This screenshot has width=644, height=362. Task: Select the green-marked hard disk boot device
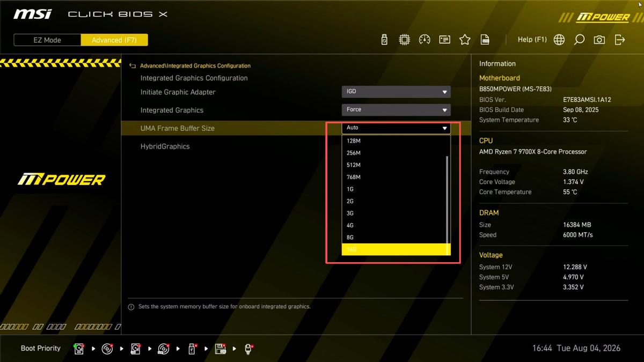pos(79,349)
